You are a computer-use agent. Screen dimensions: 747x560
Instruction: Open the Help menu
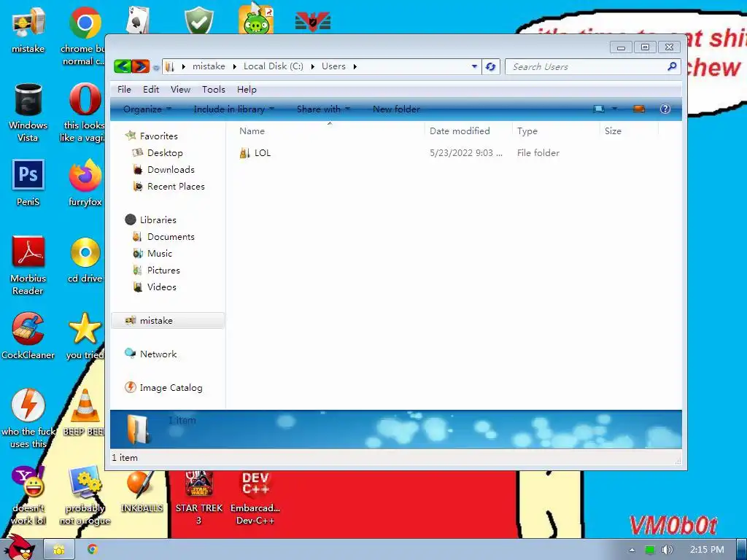(x=247, y=89)
